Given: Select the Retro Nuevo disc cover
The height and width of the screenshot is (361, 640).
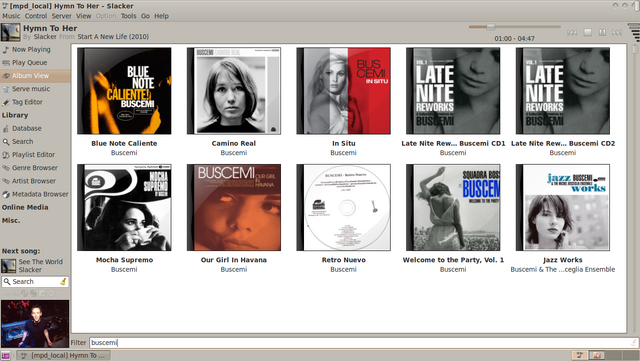Looking at the screenshot, I should [x=343, y=207].
